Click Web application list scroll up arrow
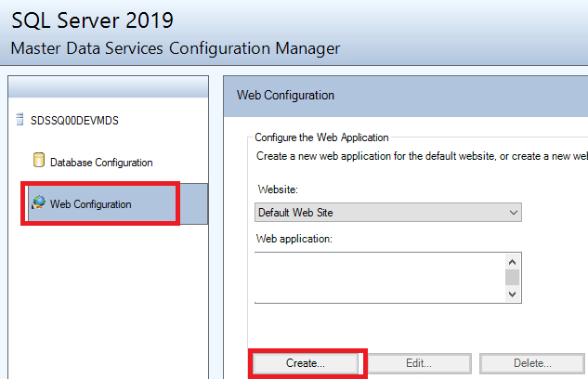Screen dimensions: 588x379 point(512,262)
